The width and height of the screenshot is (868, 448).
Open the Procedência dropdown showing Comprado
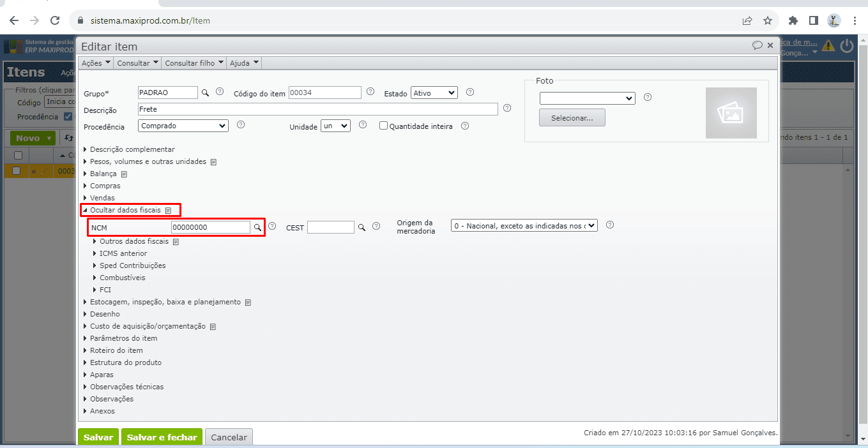tap(183, 126)
